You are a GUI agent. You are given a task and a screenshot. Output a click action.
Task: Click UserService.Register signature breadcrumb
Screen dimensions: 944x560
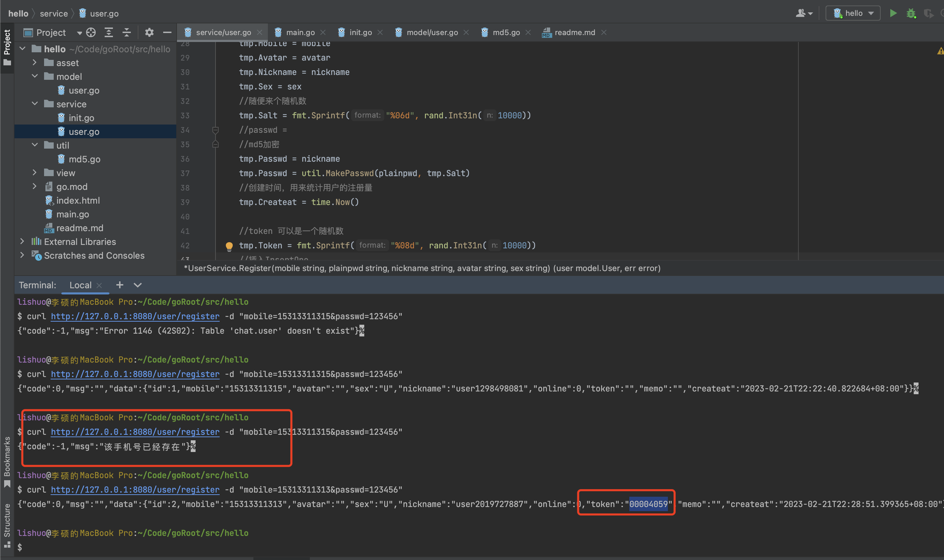[x=422, y=268]
